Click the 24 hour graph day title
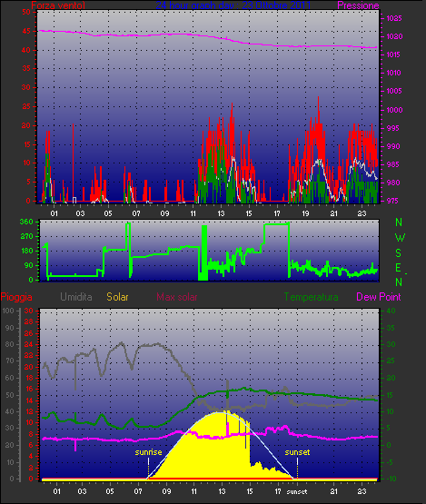 click(x=233, y=5)
